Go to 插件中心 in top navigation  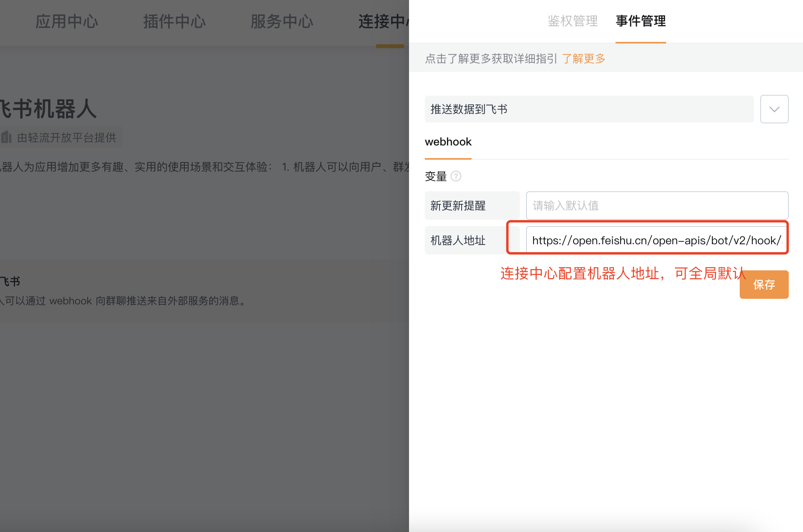click(174, 21)
